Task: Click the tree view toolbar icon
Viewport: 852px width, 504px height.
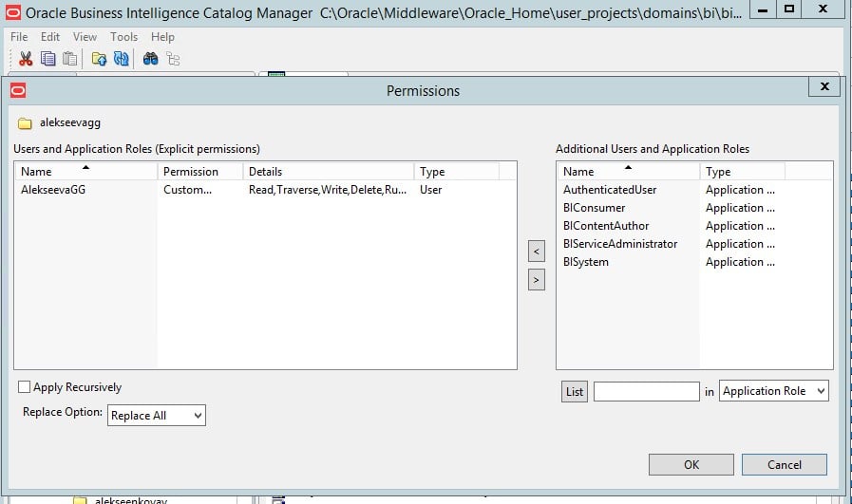Action: pyautogui.click(x=173, y=59)
